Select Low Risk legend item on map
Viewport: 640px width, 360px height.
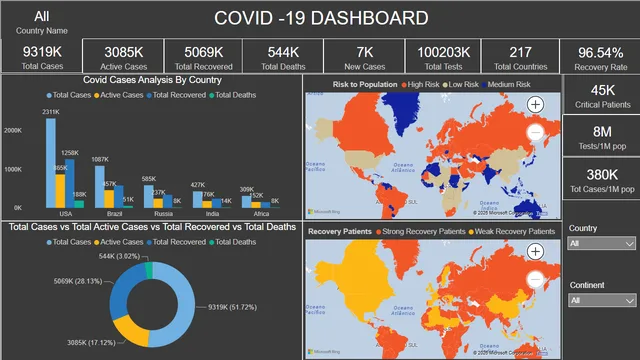point(460,84)
